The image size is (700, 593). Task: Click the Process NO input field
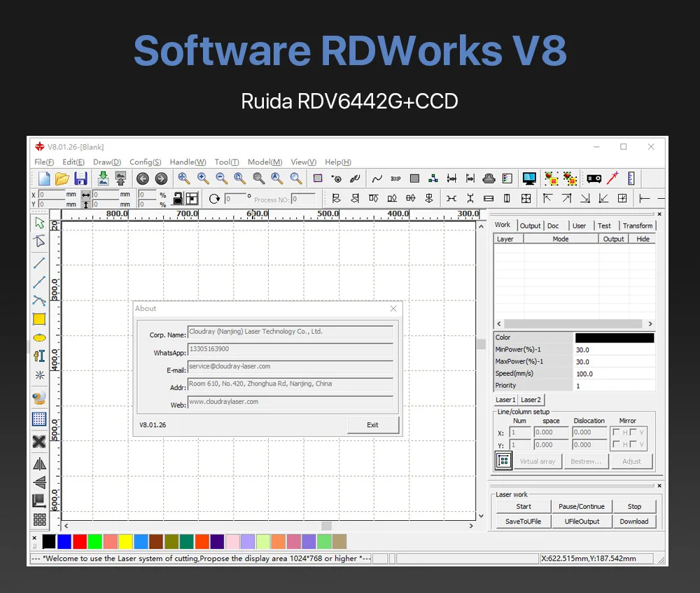(303, 199)
